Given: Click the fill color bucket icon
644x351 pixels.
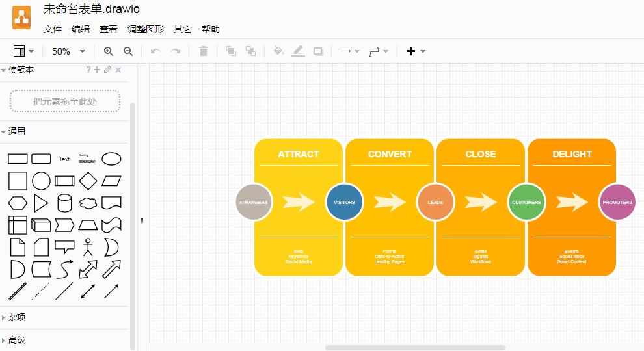Looking at the screenshot, I should [278, 51].
